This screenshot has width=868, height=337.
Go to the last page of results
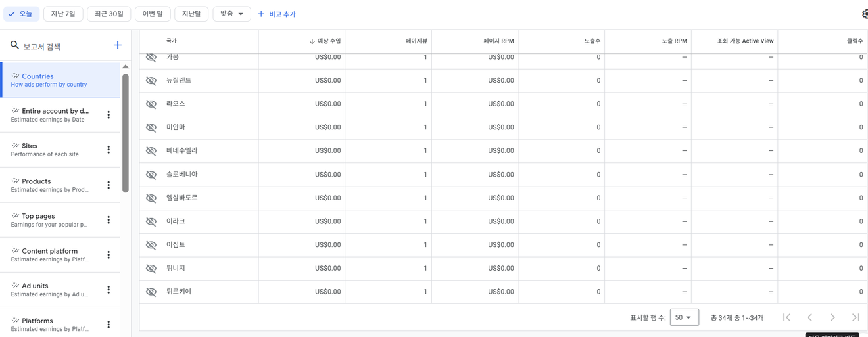856,317
